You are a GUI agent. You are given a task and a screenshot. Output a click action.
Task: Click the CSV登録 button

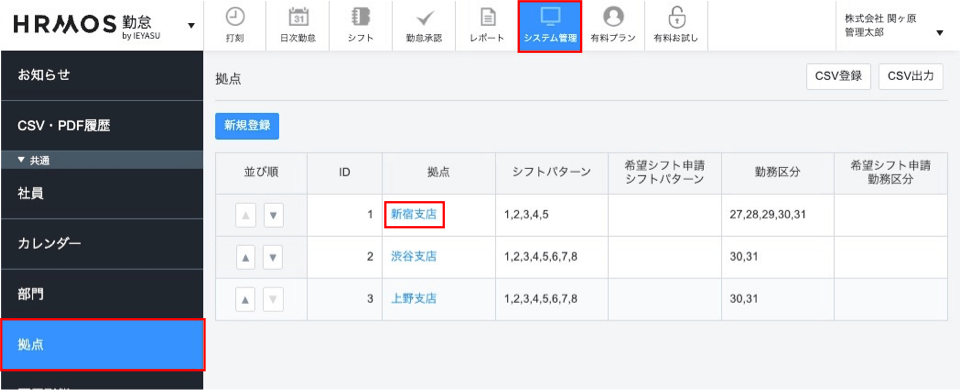tap(838, 77)
